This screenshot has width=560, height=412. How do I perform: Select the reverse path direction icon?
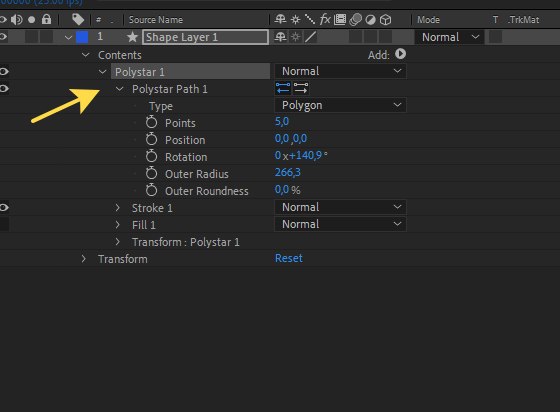(x=283, y=88)
